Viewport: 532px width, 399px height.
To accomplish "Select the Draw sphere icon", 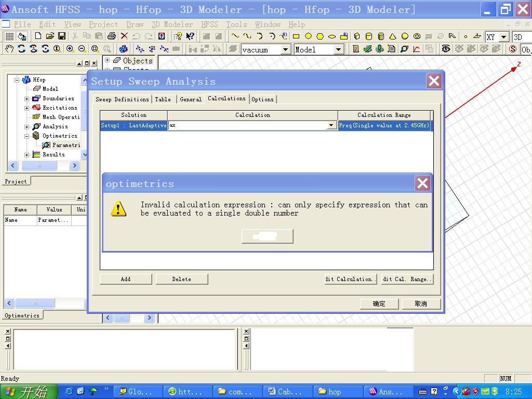I will click(x=405, y=36).
